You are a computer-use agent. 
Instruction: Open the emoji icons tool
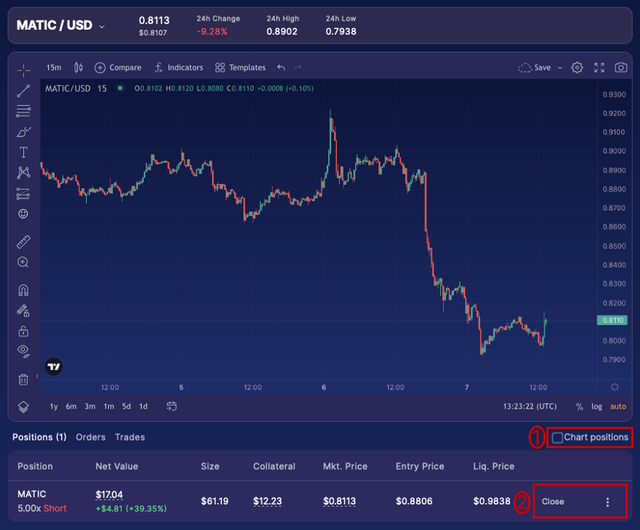(23, 214)
